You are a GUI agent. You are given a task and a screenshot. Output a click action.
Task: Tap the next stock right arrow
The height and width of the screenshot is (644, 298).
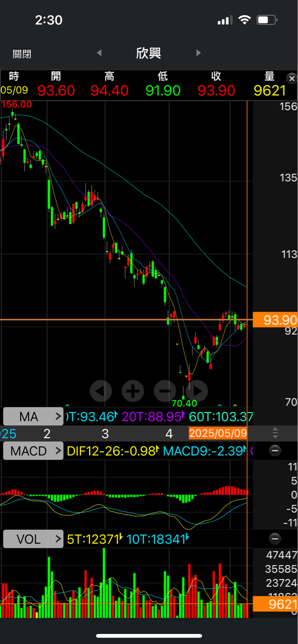click(199, 53)
